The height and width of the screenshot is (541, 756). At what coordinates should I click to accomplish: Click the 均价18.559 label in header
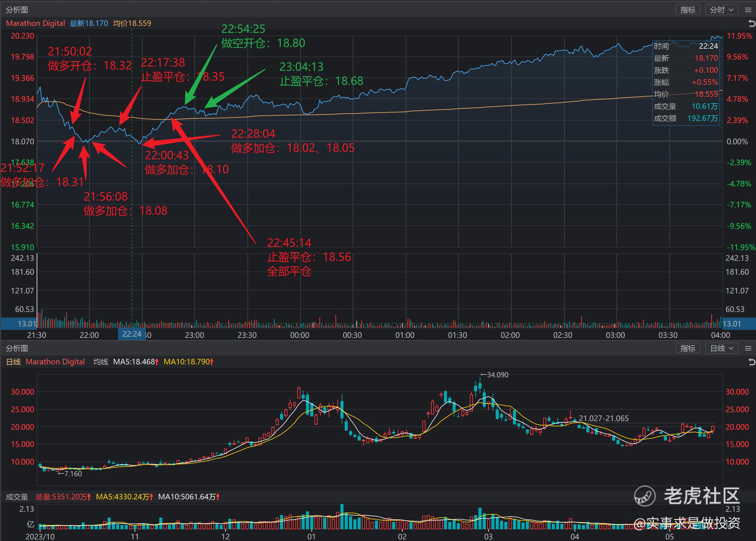132,23
